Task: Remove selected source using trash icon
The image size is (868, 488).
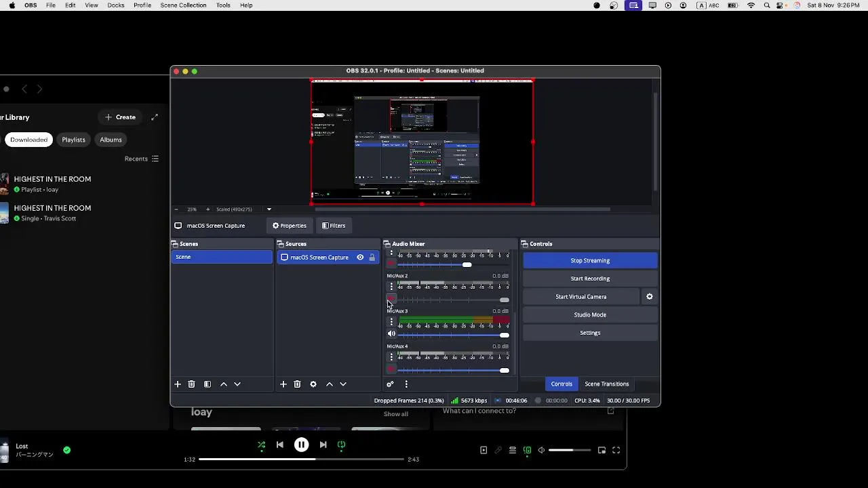Action: tap(297, 384)
